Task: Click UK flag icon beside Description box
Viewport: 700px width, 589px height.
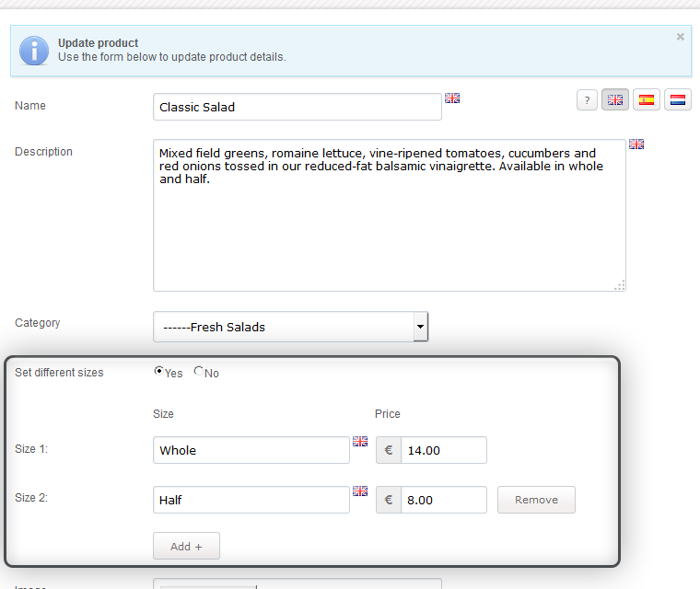Action: 636,144
